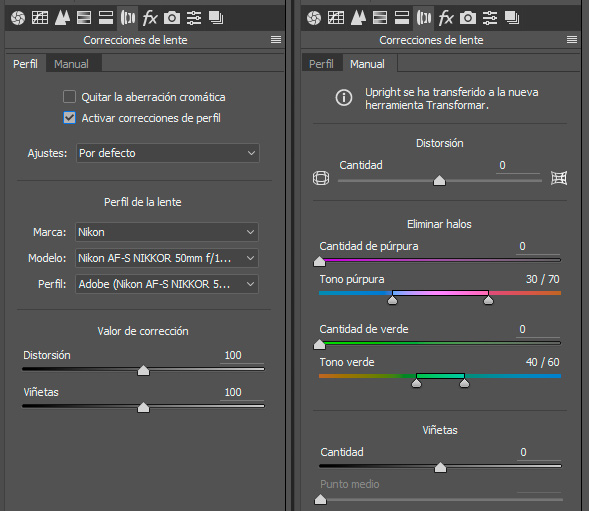Viewport: 589px width, 511px height.
Task: Switch to Perfil tab in right panel
Action: point(321,63)
